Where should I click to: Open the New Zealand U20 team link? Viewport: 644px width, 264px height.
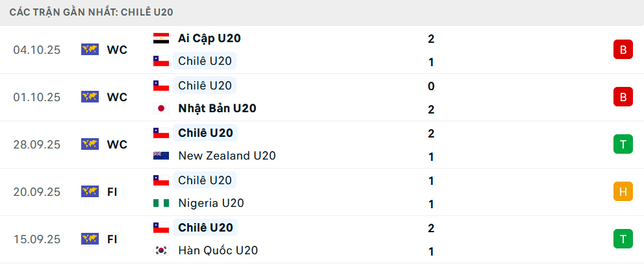227,156
